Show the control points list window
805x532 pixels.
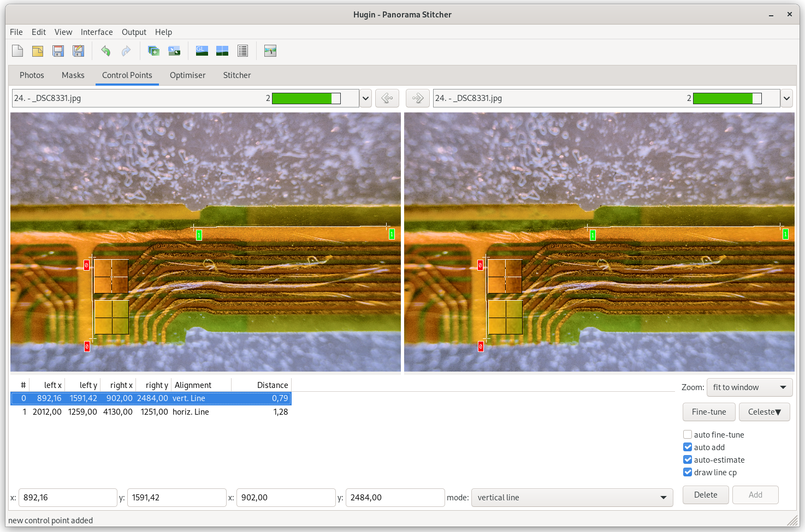[x=243, y=51]
